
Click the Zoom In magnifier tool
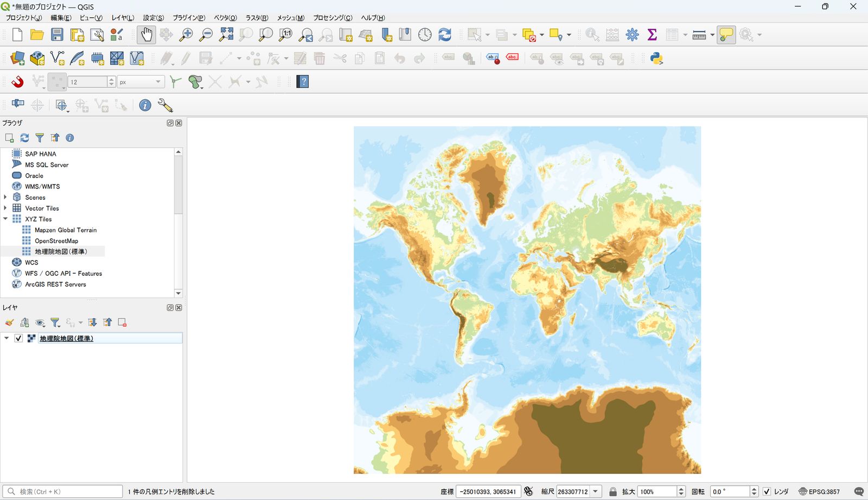(x=186, y=35)
